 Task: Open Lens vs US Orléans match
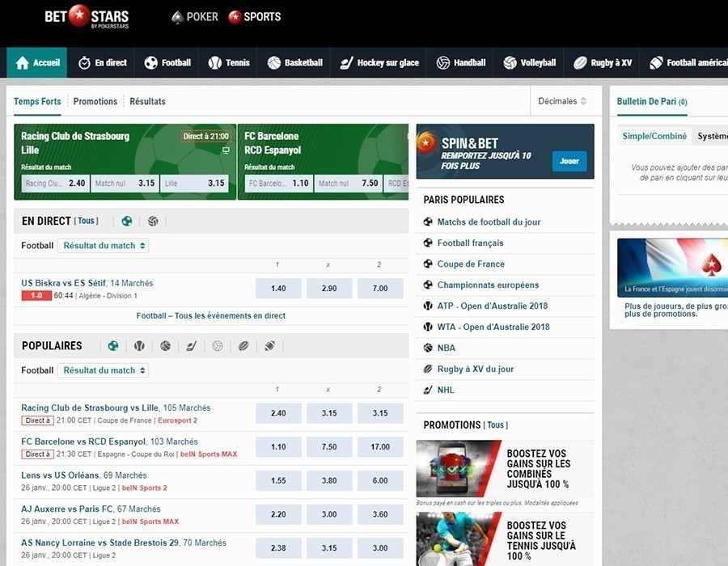pyautogui.click(x=60, y=475)
